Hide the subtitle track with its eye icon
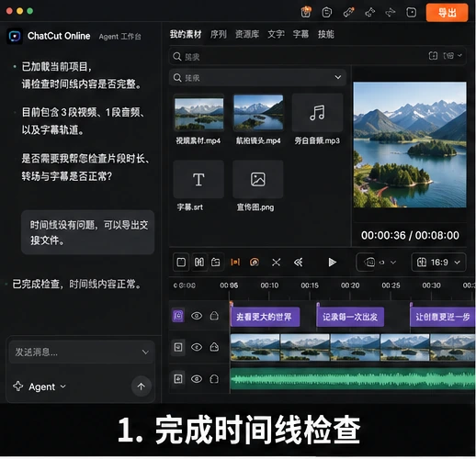 pyautogui.click(x=197, y=316)
